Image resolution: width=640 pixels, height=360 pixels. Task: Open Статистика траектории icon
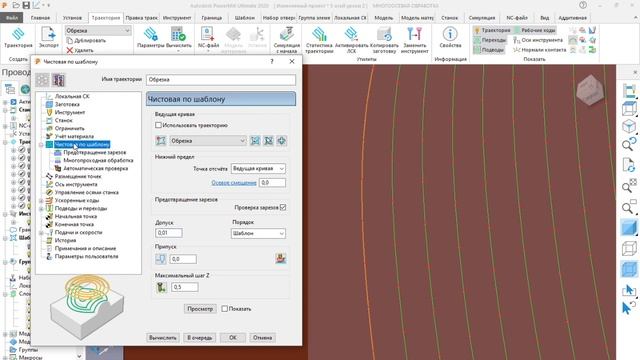319,35
